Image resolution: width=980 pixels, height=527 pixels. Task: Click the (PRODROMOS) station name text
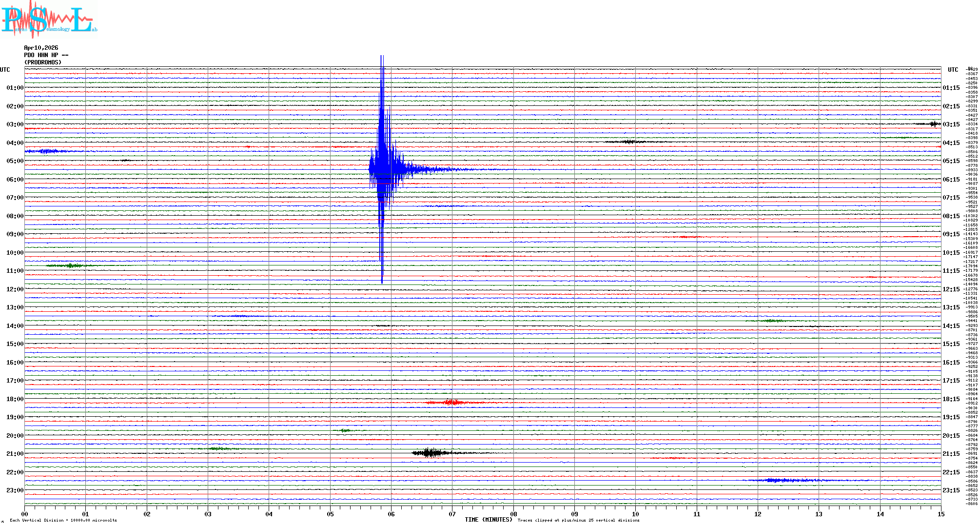(43, 62)
